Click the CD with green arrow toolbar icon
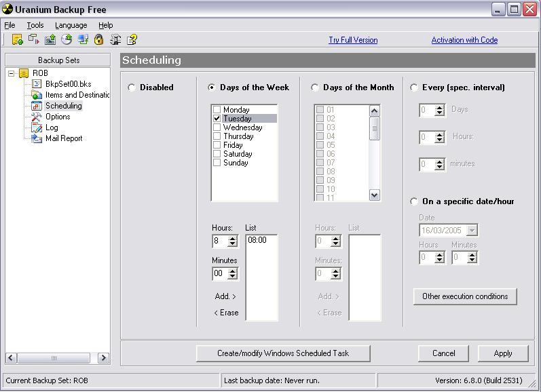 click(67, 39)
